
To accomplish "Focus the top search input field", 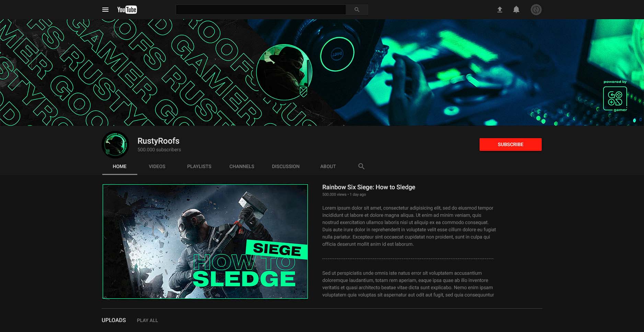I will pos(261,10).
